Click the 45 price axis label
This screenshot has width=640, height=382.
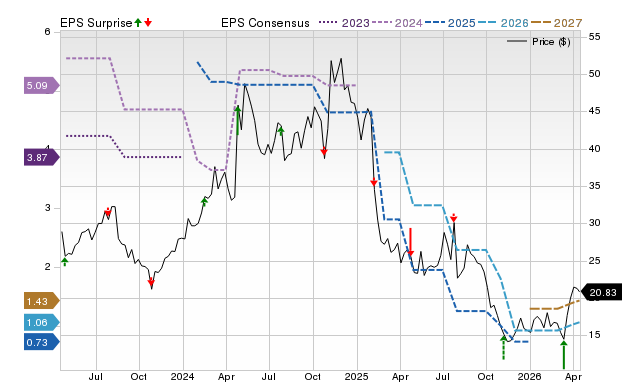pos(594,111)
